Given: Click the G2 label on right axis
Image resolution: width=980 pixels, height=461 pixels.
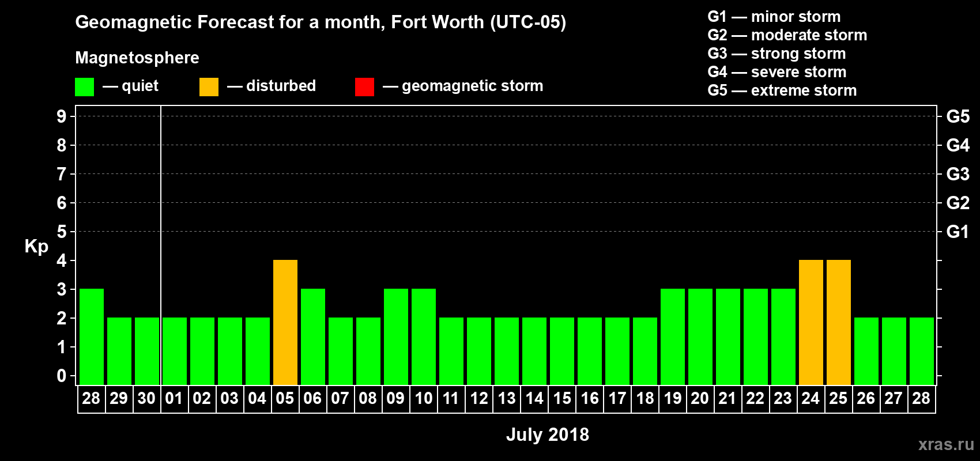Looking at the screenshot, I should pyautogui.click(x=958, y=203).
